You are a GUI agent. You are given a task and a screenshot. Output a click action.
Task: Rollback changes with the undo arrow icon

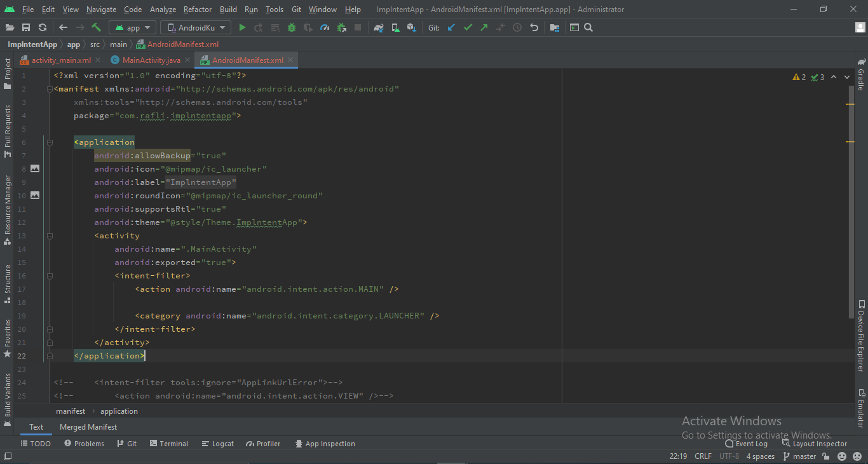click(534, 27)
